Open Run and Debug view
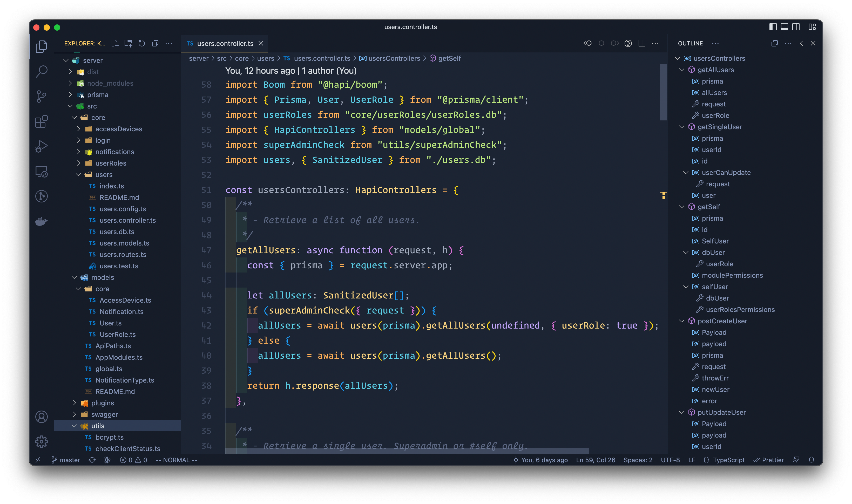Image resolution: width=852 pixels, height=504 pixels. (42, 146)
